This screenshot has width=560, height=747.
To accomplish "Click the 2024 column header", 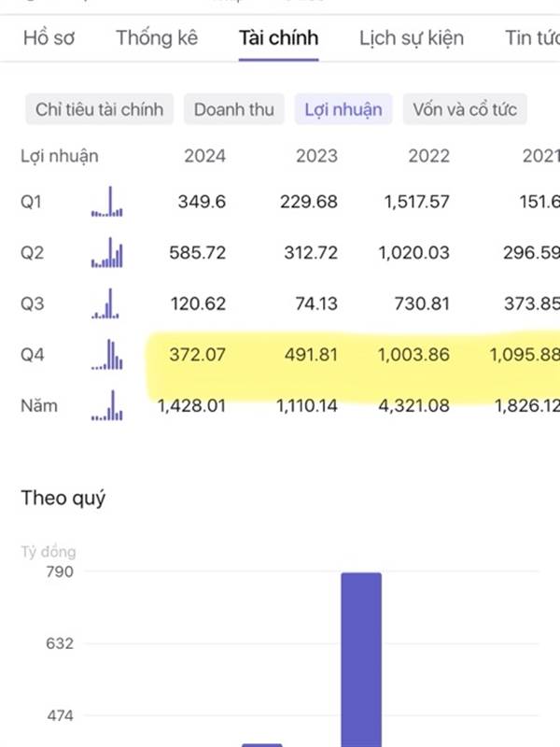I will click(x=204, y=156).
